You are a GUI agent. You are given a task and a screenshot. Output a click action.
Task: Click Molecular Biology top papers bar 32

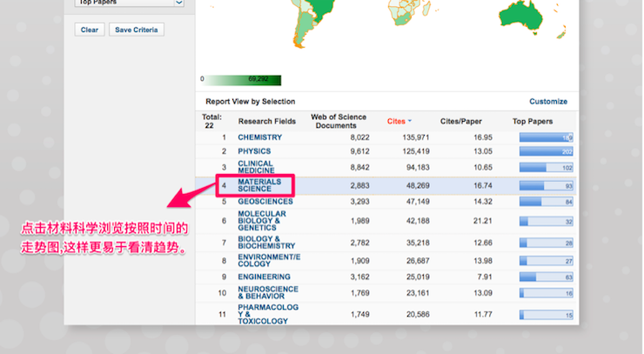tap(546, 221)
